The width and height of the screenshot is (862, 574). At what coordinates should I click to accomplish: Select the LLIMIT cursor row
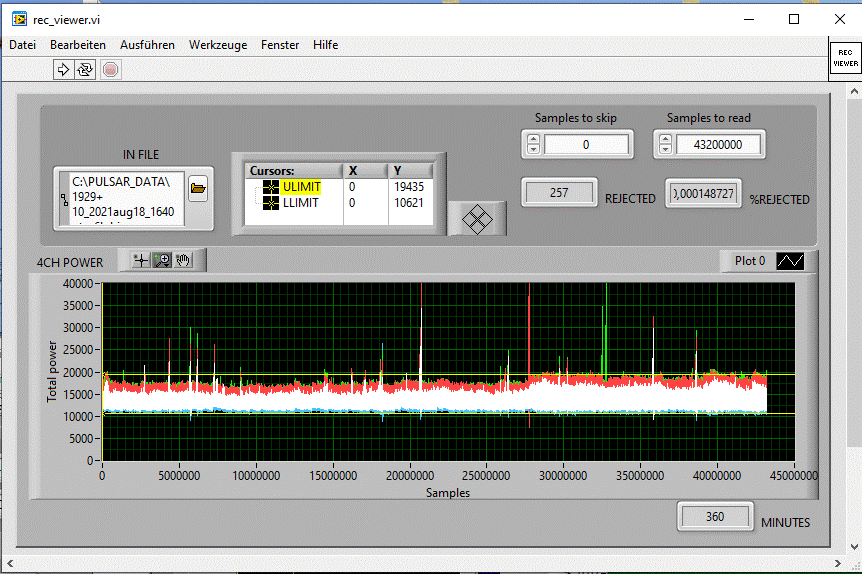(x=339, y=203)
